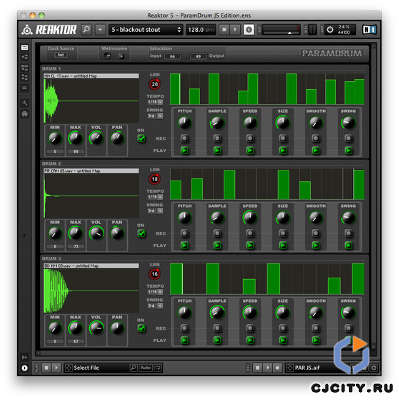The image size is (399, 400).
Task: Open the '5 - blackout stout' snapshot dropdown
Action: point(146,30)
